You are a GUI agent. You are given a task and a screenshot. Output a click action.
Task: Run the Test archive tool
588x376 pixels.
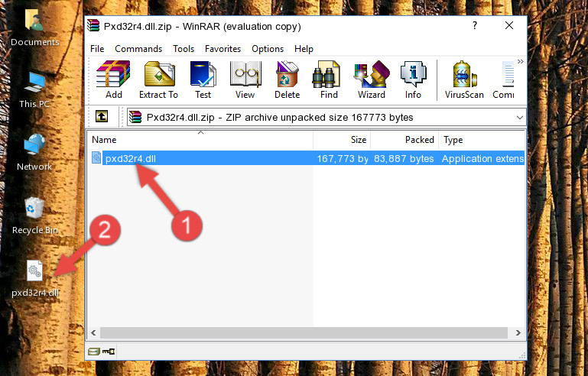(203, 79)
